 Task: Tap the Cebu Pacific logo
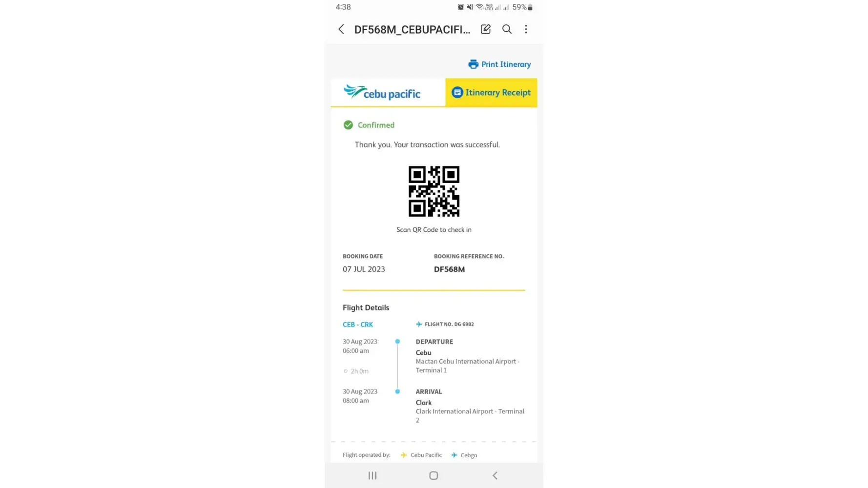[382, 92]
